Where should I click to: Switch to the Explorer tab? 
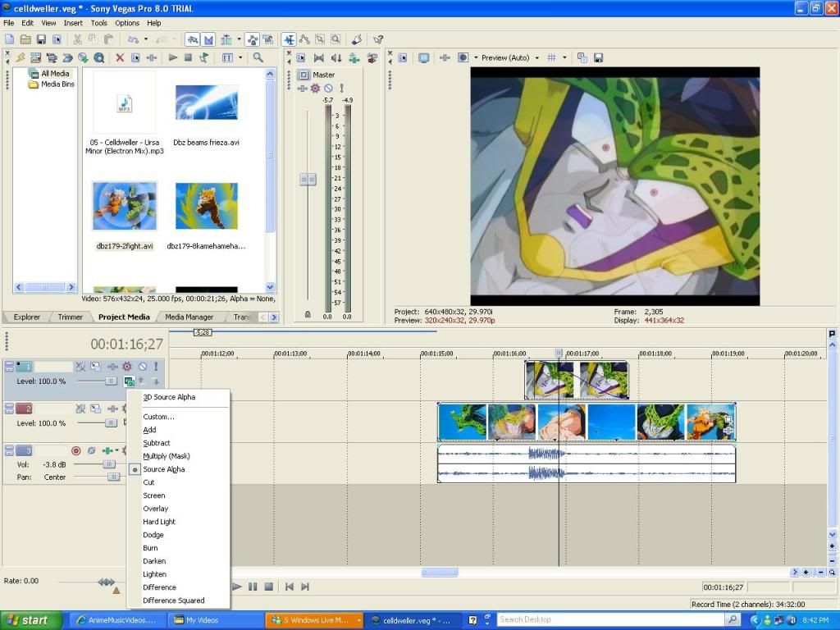point(27,317)
